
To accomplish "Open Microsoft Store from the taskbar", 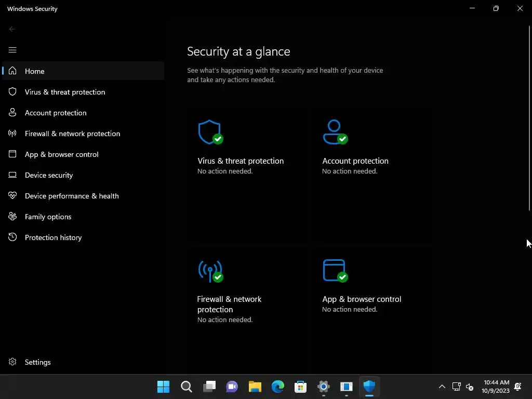I will 301,387.
